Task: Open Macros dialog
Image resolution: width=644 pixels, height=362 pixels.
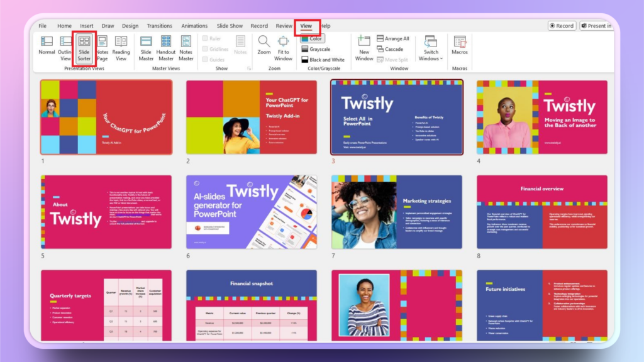Action: click(x=460, y=45)
